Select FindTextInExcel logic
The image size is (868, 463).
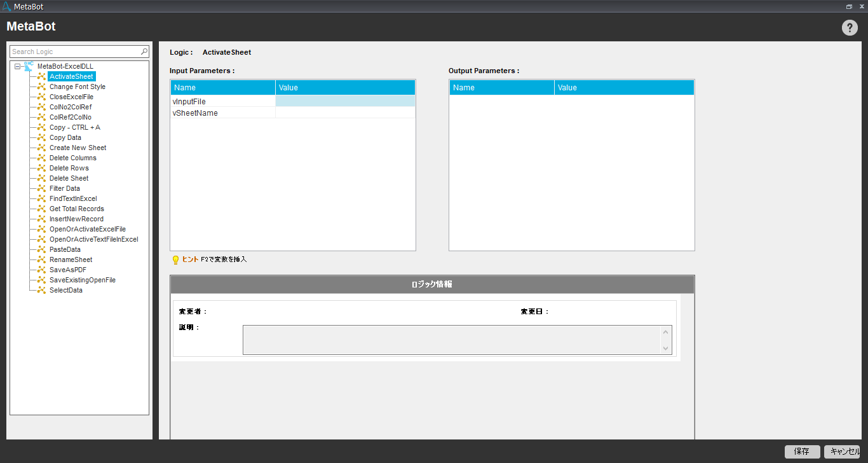[x=73, y=198]
